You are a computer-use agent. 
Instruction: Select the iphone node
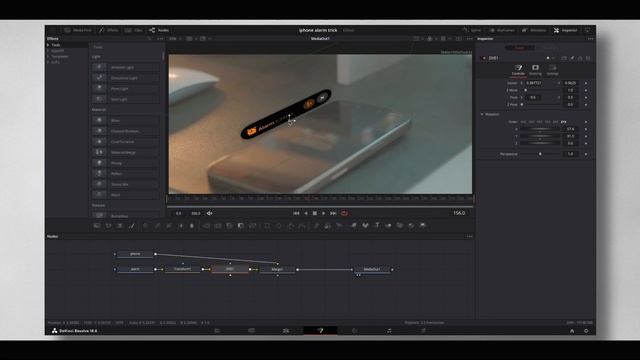(135, 254)
